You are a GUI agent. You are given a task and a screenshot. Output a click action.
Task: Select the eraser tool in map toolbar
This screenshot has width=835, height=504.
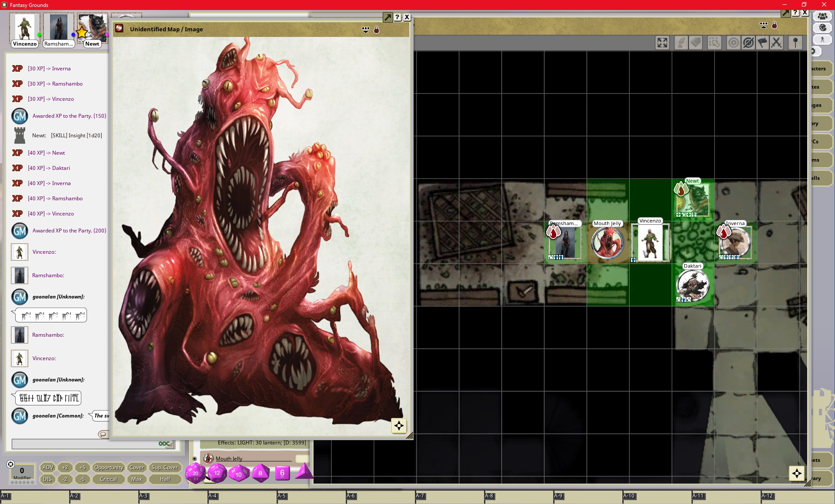[x=696, y=43]
